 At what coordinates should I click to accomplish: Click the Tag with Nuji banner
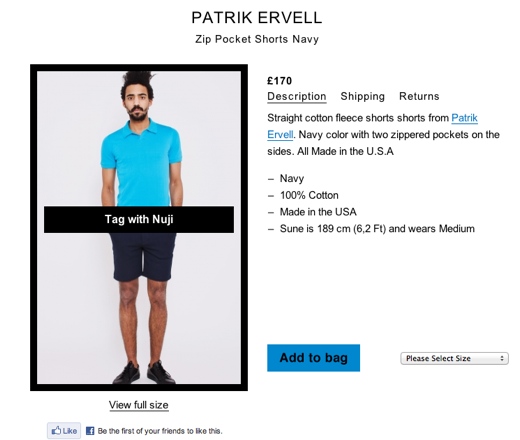click(x=139, y=219)
